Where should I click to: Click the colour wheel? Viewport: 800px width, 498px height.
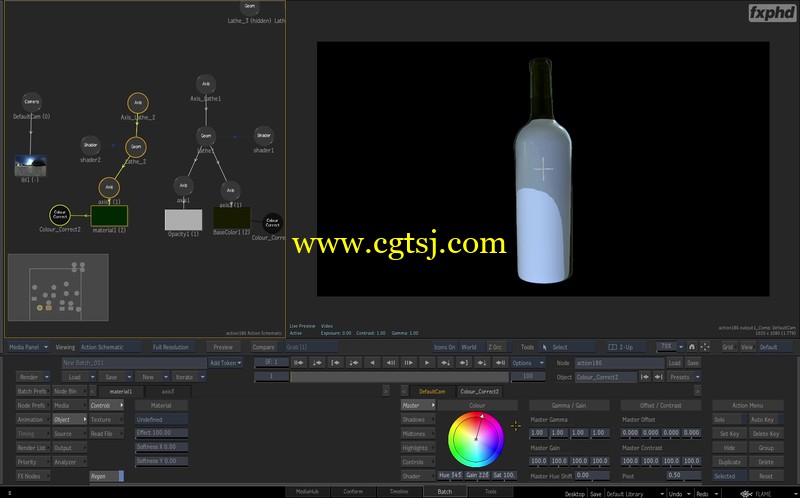coord(476,439)
